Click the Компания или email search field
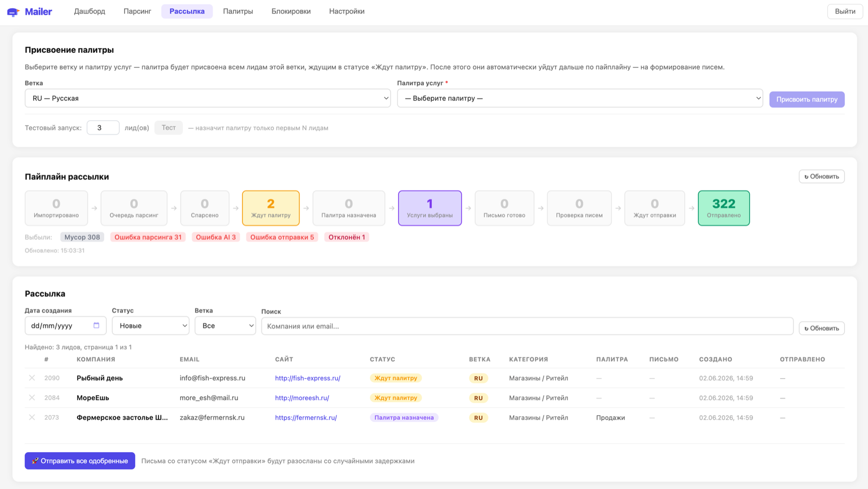868x489 pixels. click(527, 326)
